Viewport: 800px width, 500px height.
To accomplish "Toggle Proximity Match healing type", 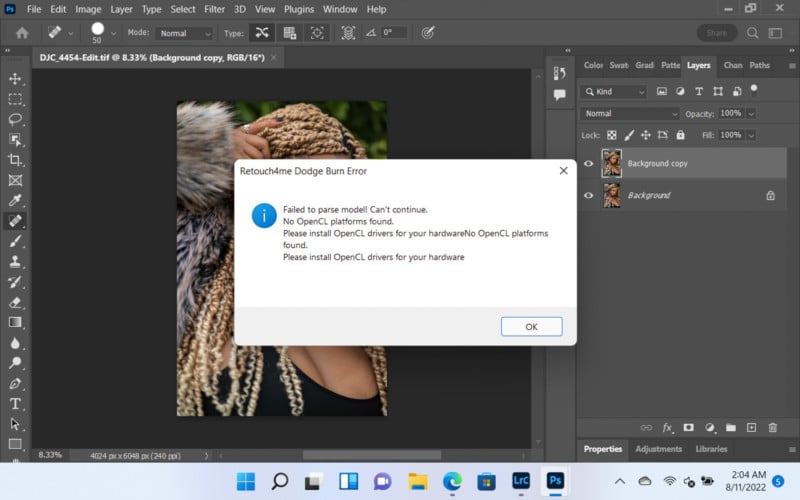I will click(x=317, y=33).
